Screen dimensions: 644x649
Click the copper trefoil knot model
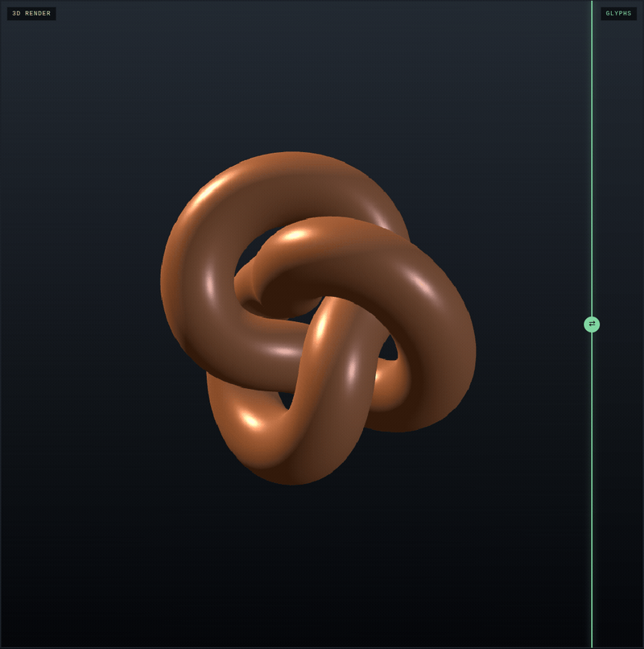click(x=318, y=318)
